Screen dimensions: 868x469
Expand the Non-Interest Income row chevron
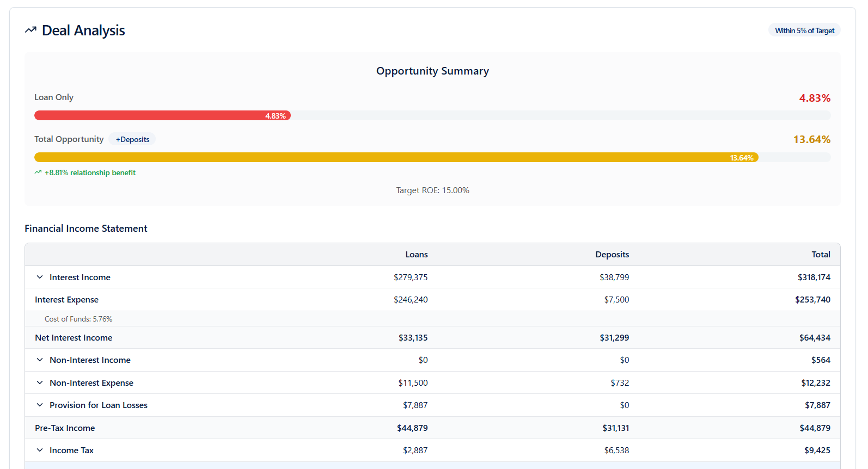40,360
